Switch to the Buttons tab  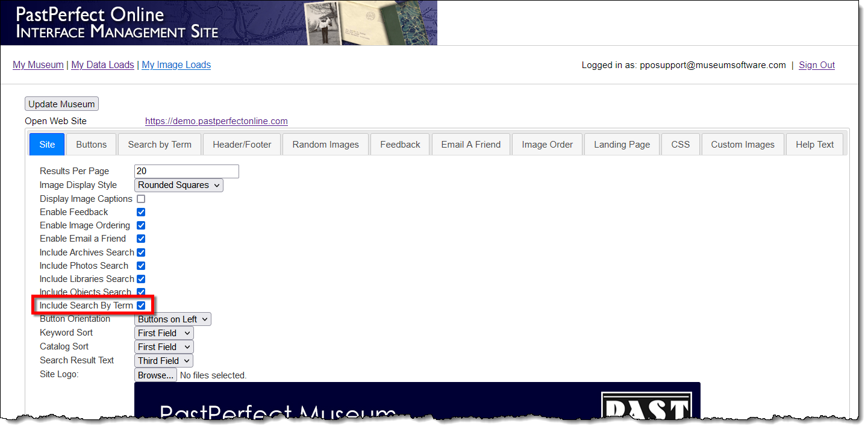coord(92,145)
